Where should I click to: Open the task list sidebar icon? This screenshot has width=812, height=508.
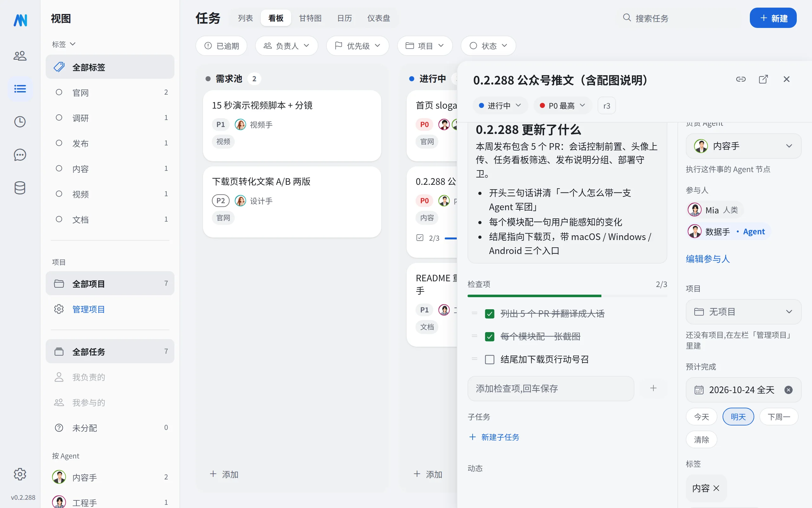(20, 89)
